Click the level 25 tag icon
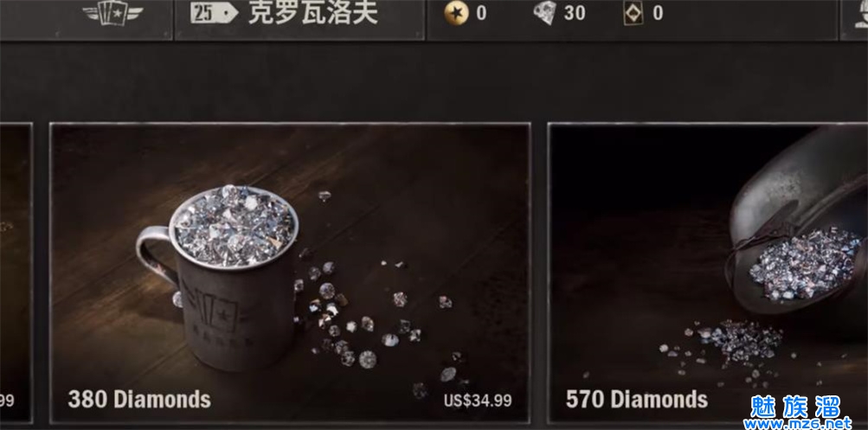This screenshot has height=430, width=868. (214, 13)
